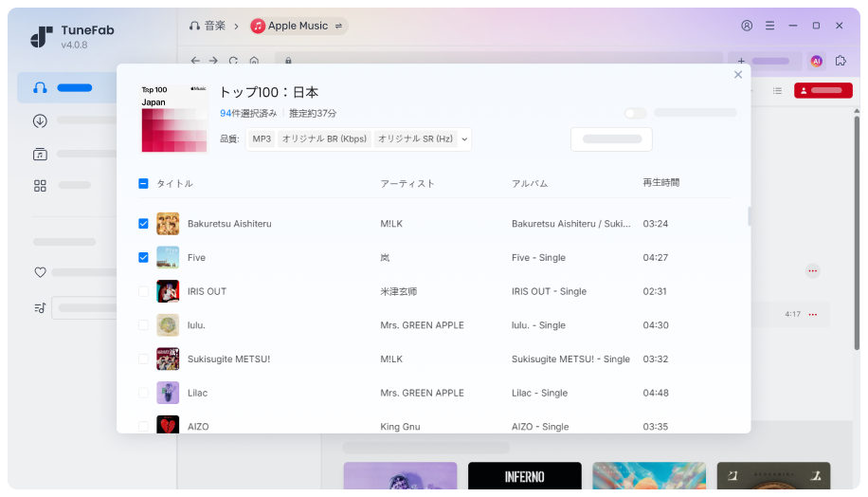
Task: Toggle the select-all checkbox beside タイトル
Action: [x=143, y=184]
